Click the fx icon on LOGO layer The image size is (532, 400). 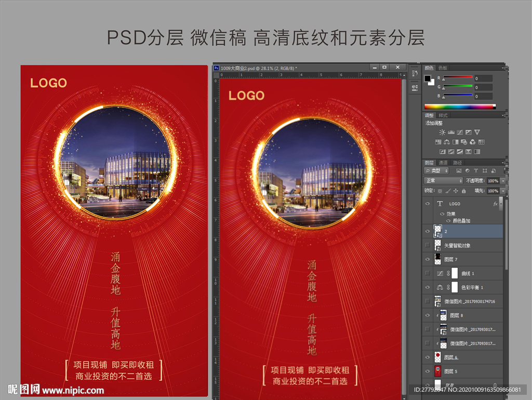(495, 204)
